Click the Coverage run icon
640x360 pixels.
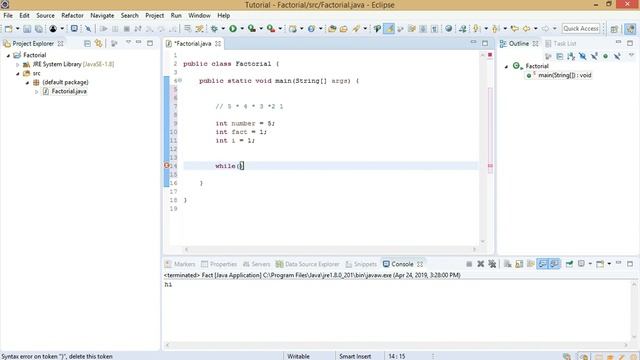coord(252,29)
